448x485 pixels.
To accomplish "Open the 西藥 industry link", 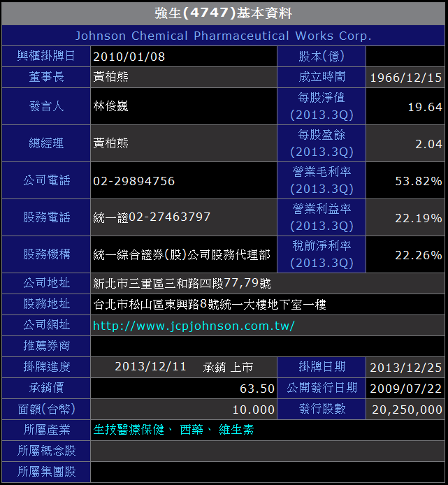I will 192,430.
